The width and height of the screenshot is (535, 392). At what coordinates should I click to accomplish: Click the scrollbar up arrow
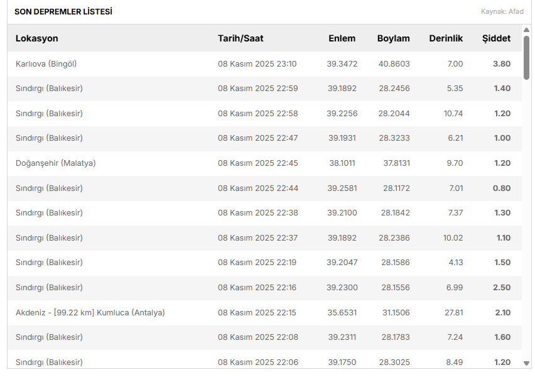[x=526, y=29]
